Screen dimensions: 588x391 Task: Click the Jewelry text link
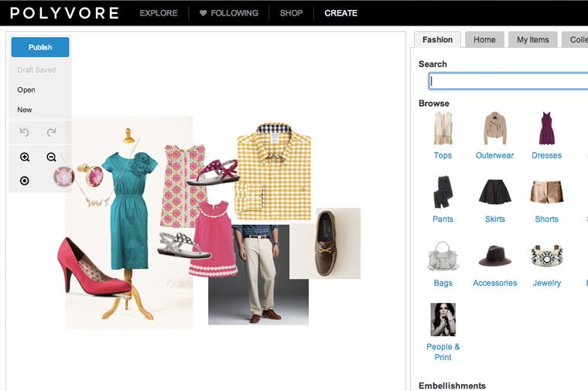pos(547,283)
